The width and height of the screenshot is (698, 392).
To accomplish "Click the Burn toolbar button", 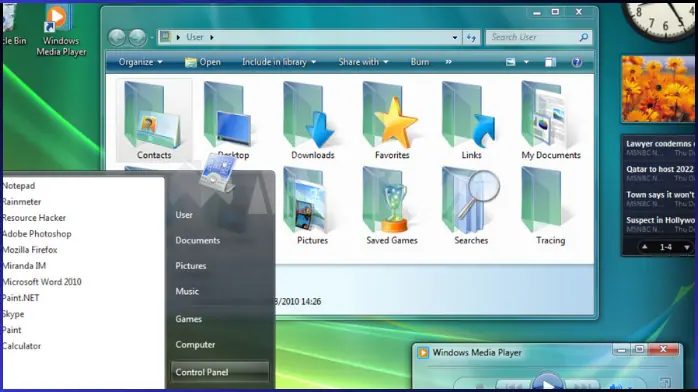I will [420, 62].
